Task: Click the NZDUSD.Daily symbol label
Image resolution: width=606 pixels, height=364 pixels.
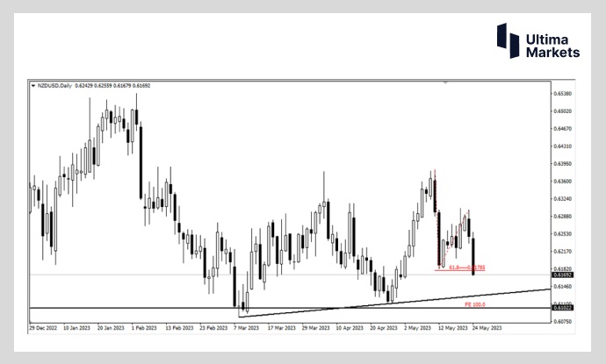Action: pos(54,86)
